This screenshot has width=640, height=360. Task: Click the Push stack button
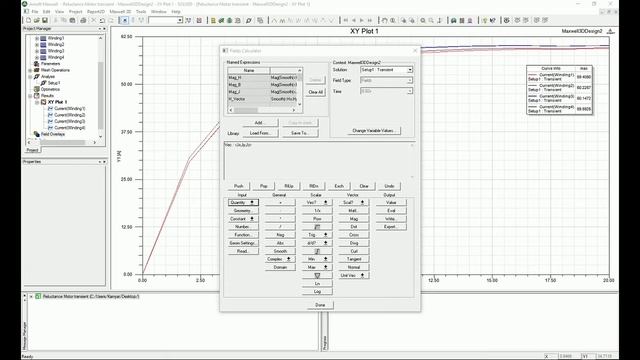238,186
